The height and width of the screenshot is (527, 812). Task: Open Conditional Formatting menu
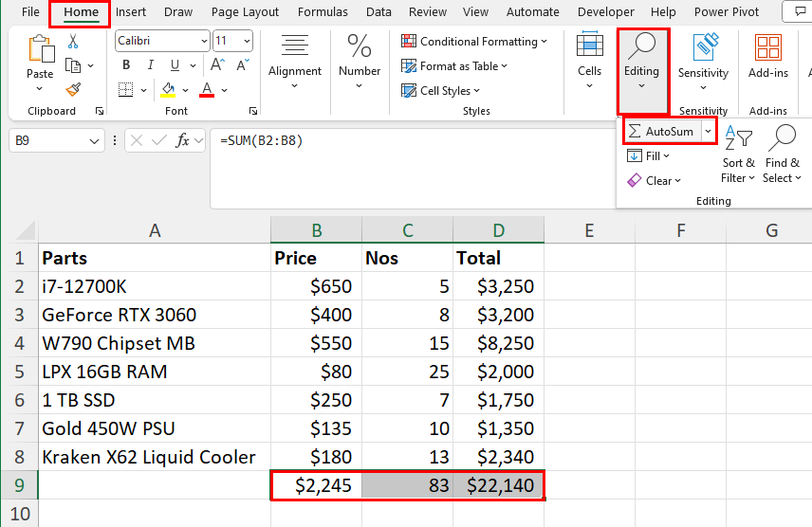point(474,42)
